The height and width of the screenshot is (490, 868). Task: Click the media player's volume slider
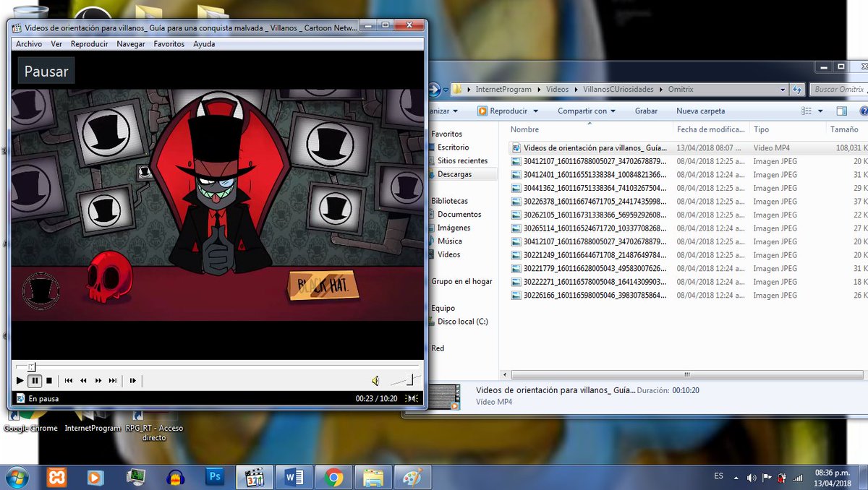[405, 379]
